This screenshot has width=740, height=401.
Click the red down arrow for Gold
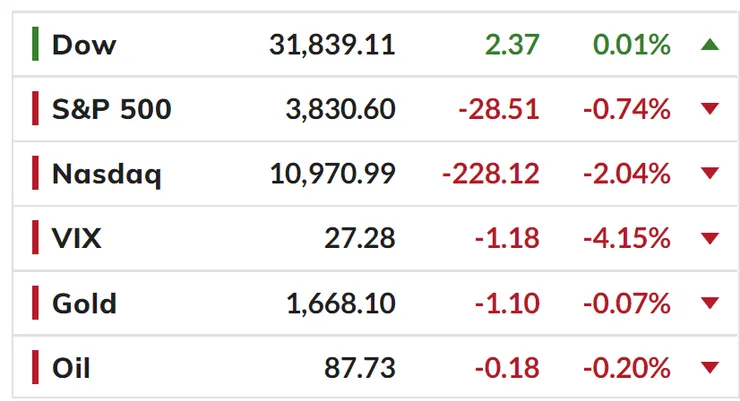point(710,304)
